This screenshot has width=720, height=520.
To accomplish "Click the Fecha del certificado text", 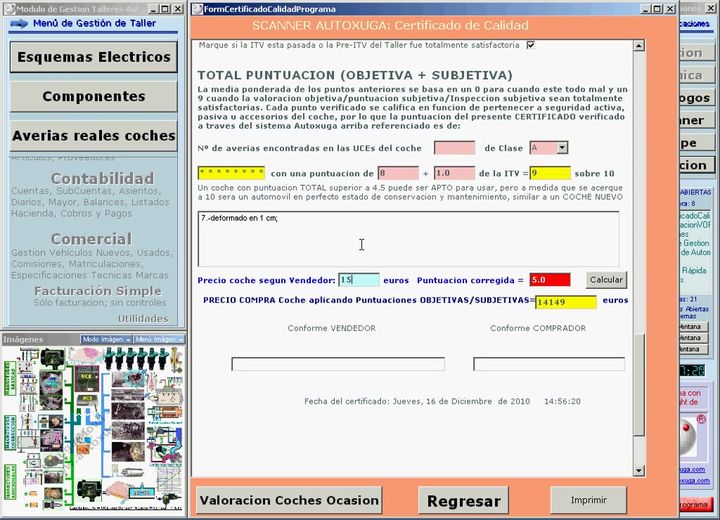I will [442, 401].
